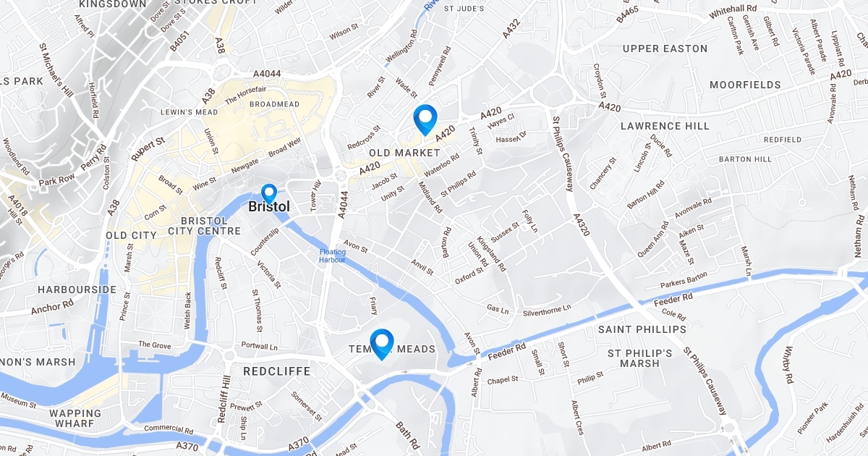Select the pin marker at Temple Meads
The height and width of the screenshot is (456, 868).
pos(381,344)
